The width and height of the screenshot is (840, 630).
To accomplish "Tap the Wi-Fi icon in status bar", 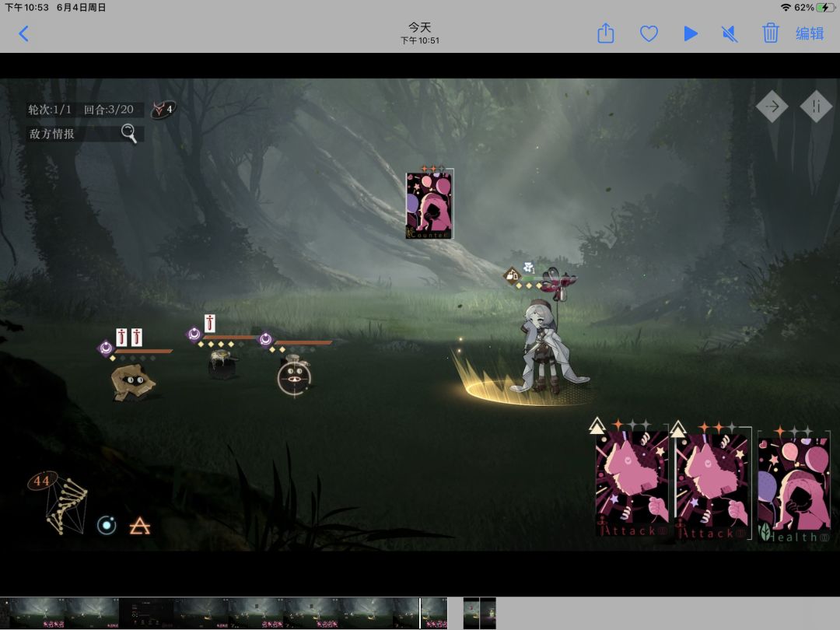I will [786, 8].
